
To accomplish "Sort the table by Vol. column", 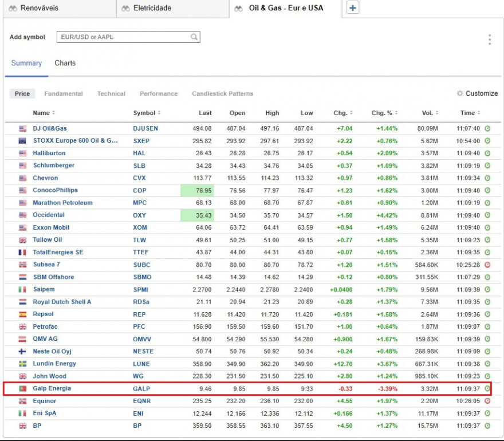I will click(430, 113).
